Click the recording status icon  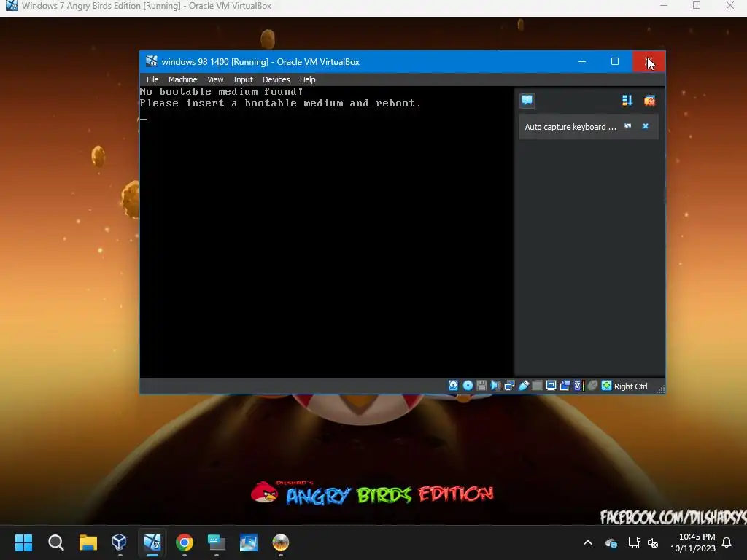point(565,385)
